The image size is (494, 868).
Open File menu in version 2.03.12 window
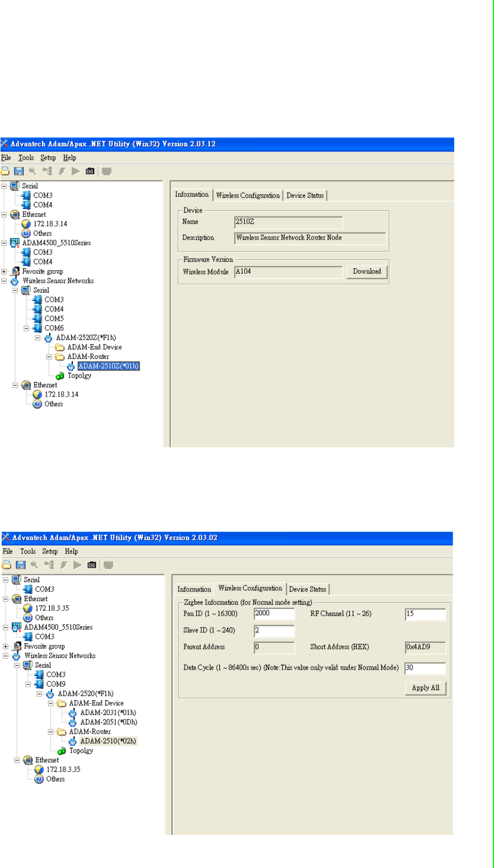6,157
